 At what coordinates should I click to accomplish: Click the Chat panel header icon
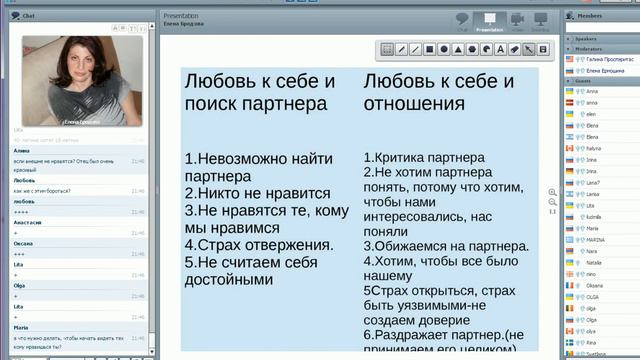[16, 16]
